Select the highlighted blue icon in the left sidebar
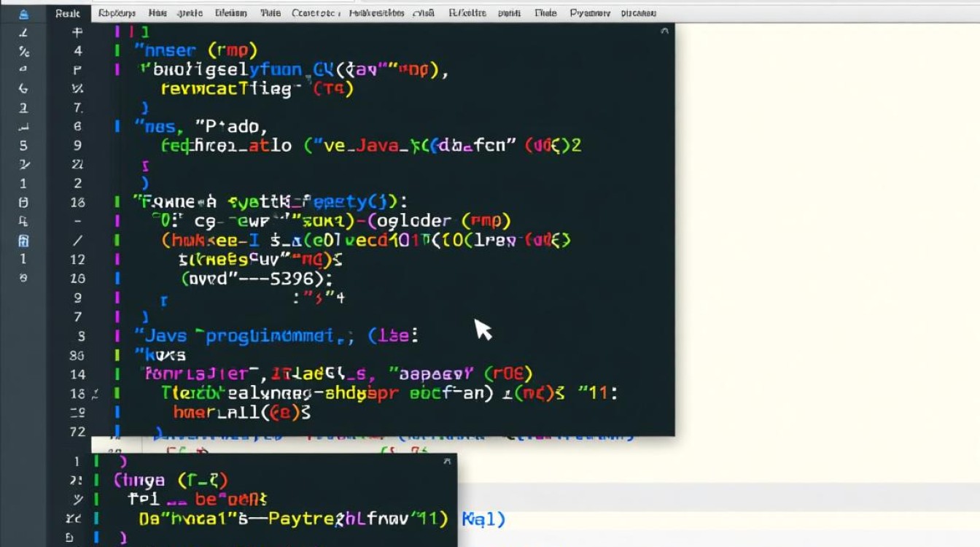The image size is (980, 547). point(23,241)
